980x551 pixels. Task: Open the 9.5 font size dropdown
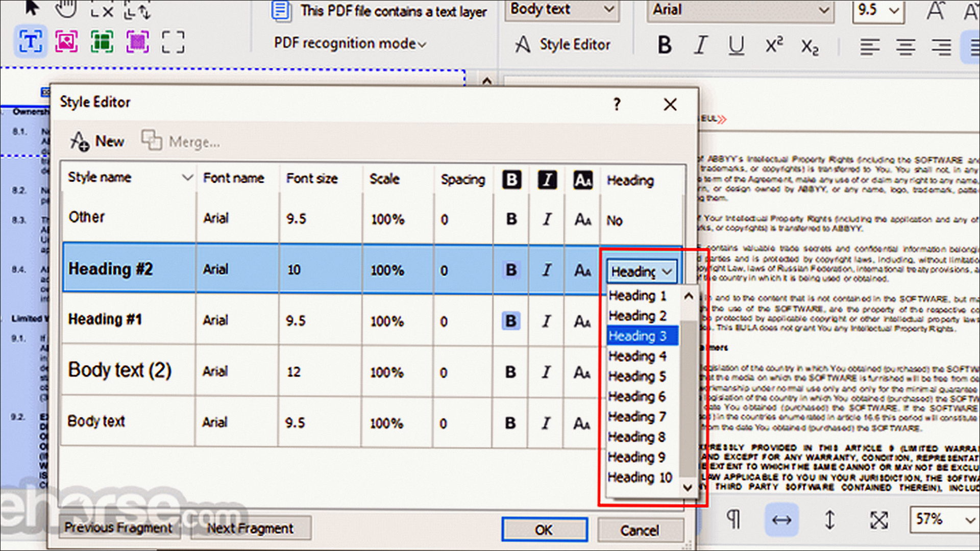click(878, 10)
